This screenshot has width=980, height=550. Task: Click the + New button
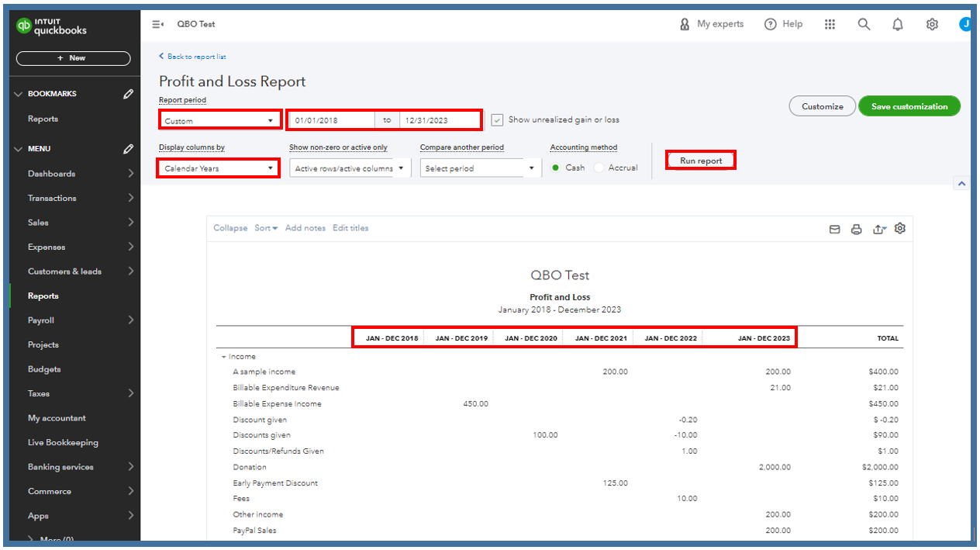click(74, 58)
